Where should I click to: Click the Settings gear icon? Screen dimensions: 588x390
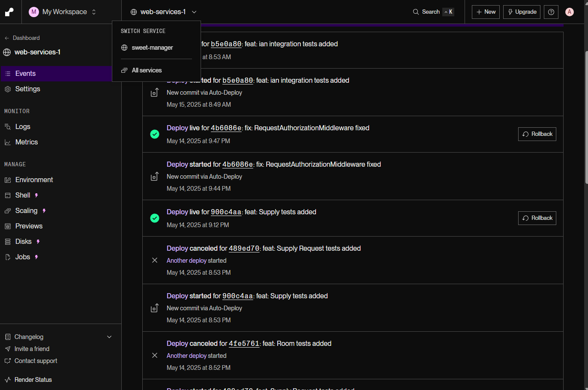coord(7,89)
